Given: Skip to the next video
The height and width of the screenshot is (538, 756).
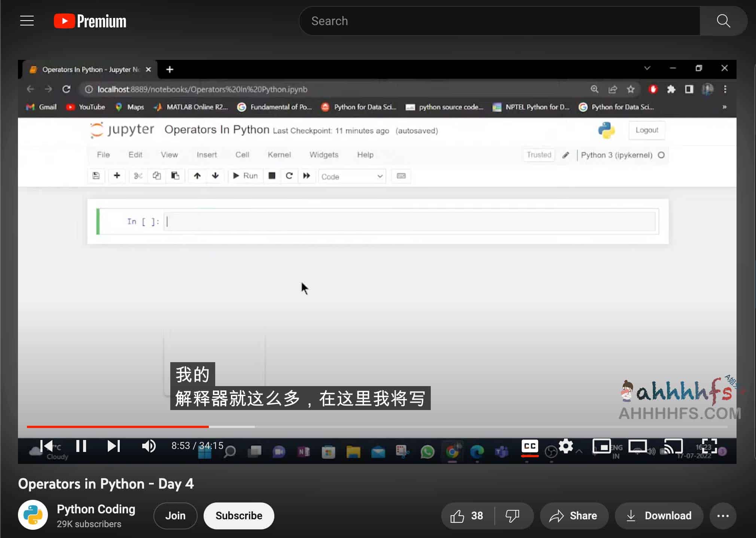Looking at the screenshot, I should pyautogui.click(x=113, y=446).
